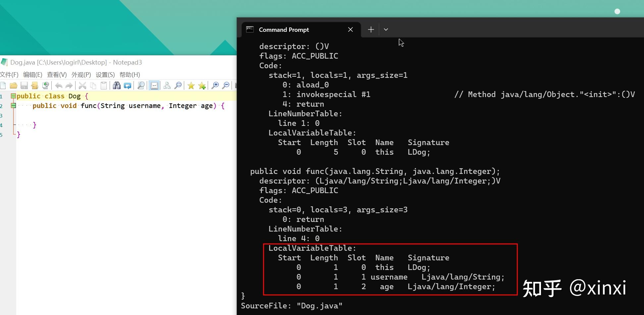Click the Copy icon in Notepad3 toolbar
Screen dimensions: 644x315
[x=93, y=85]
